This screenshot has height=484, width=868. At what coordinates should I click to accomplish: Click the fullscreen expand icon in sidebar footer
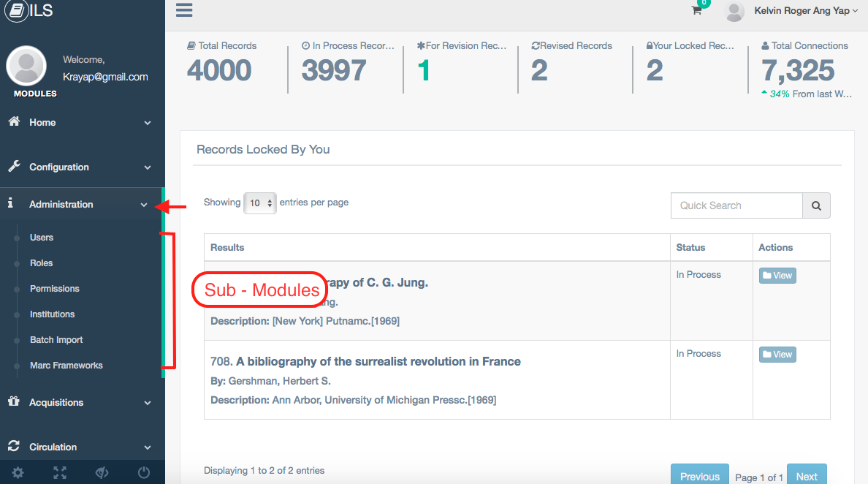tap(60, 472)
